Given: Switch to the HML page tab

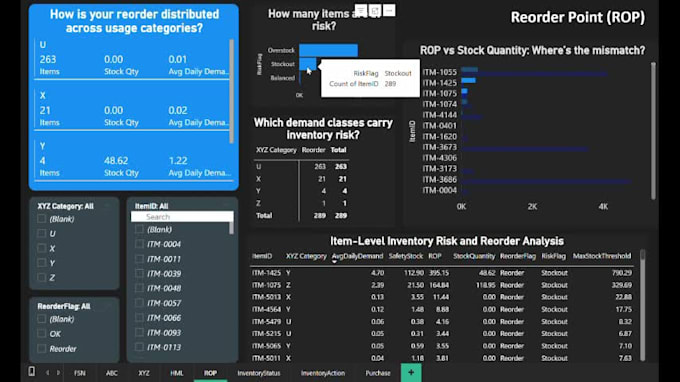Looking at the screenshot, I should [x=177, y=373].
